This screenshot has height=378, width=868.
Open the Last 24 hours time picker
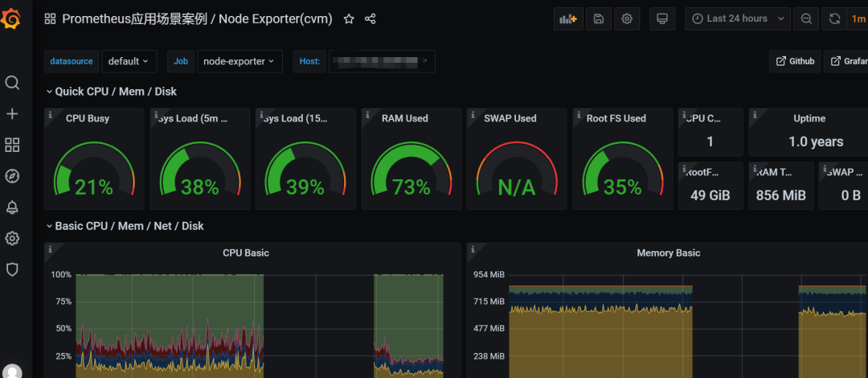pyautogui.click(x=738, y=18)
